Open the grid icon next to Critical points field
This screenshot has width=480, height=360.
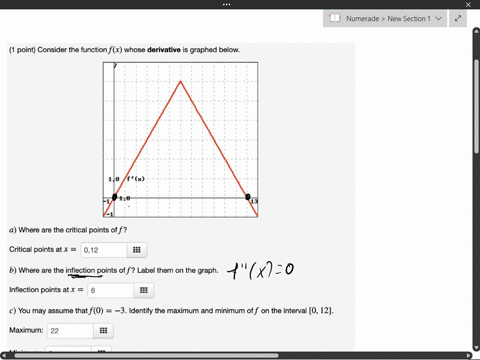point(137,250)
